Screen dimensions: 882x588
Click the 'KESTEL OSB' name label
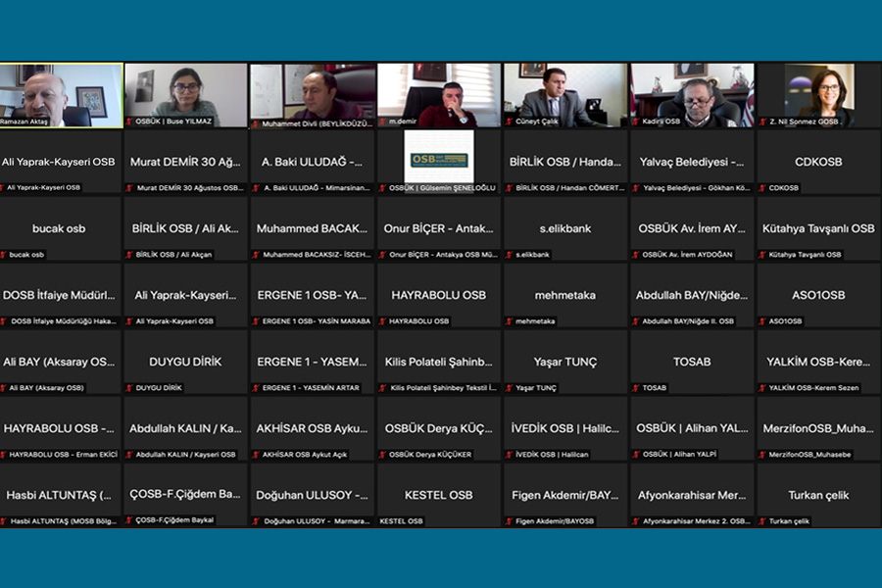tap(401, 521)
